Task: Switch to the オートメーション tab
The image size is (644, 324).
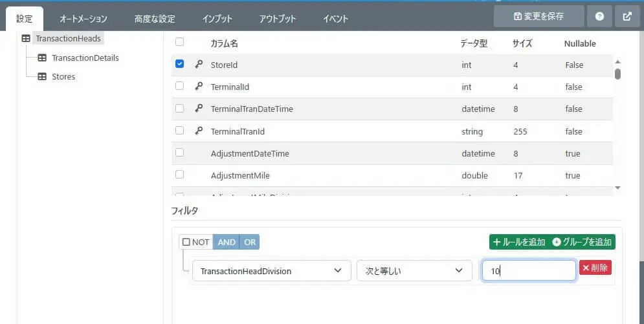Action: click(83, 19)
